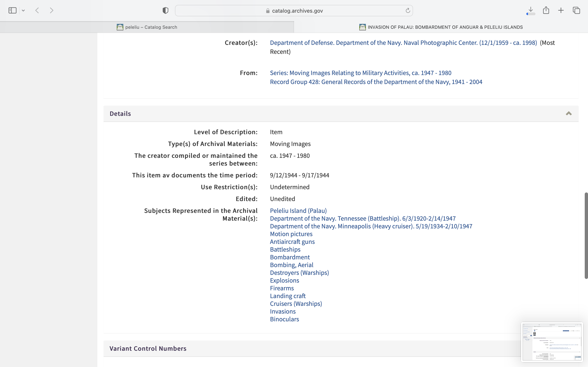The image size is (588, 367).
Task: Go forward to the next page
Action: [51, 10]
